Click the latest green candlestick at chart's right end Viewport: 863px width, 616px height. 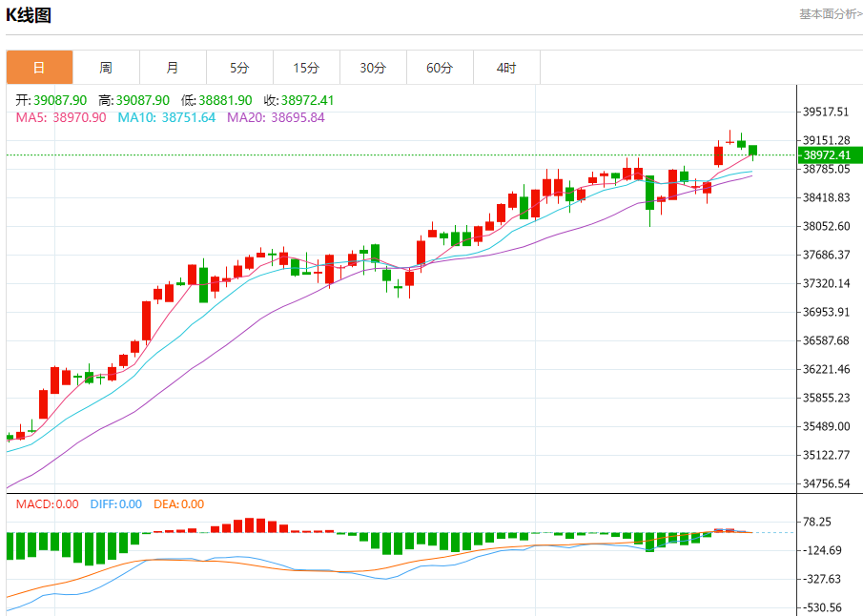(752, 151)
